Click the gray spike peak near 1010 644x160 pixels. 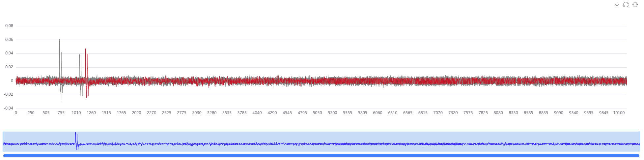click(x=79, y=55)
